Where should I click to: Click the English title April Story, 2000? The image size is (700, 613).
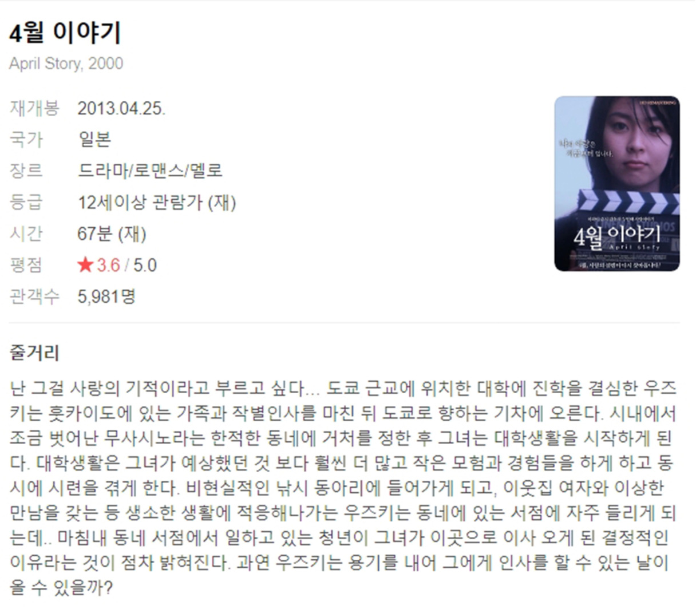pyautogui.click(x=66, y=64)
